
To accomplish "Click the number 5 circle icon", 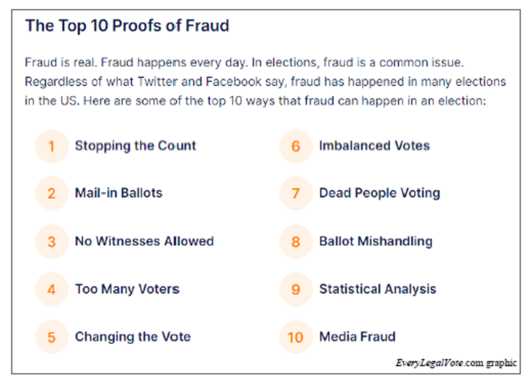I will point(52,337).
